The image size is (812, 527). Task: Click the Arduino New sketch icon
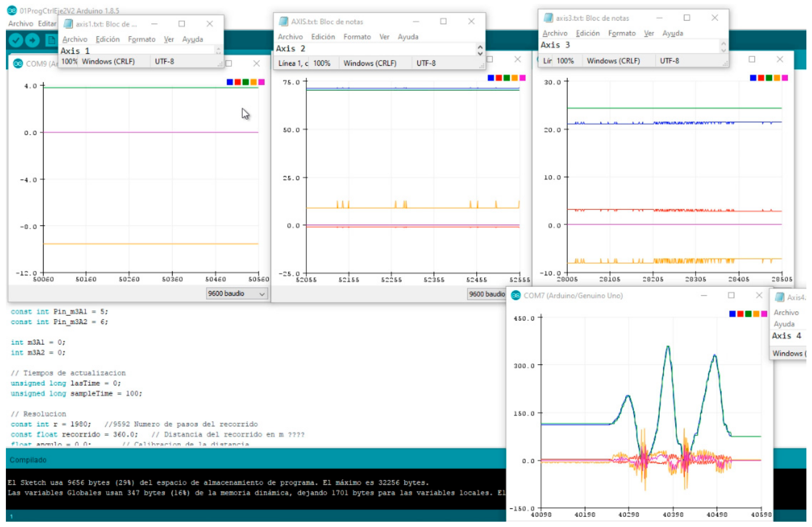pos(51,40)
